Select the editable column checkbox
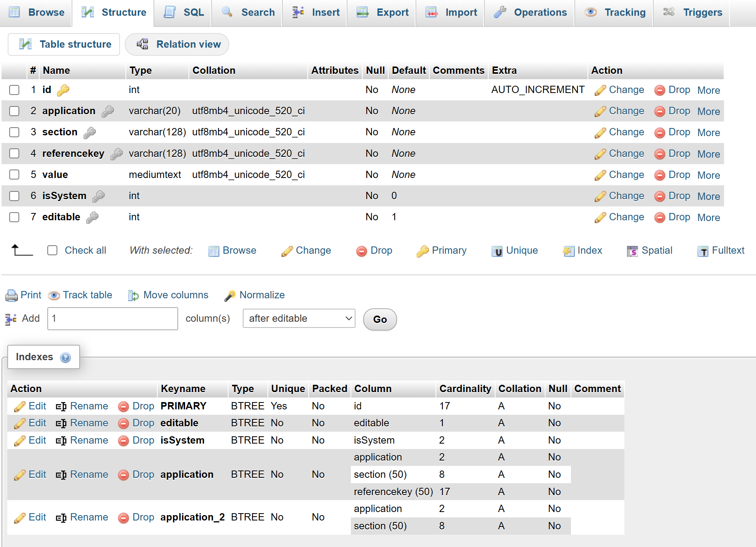756x547 pixels. pyautogui.click(x=14, y=217)
